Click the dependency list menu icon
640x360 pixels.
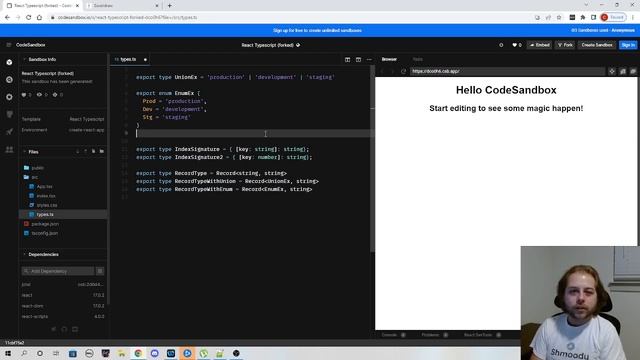point(100,271)
